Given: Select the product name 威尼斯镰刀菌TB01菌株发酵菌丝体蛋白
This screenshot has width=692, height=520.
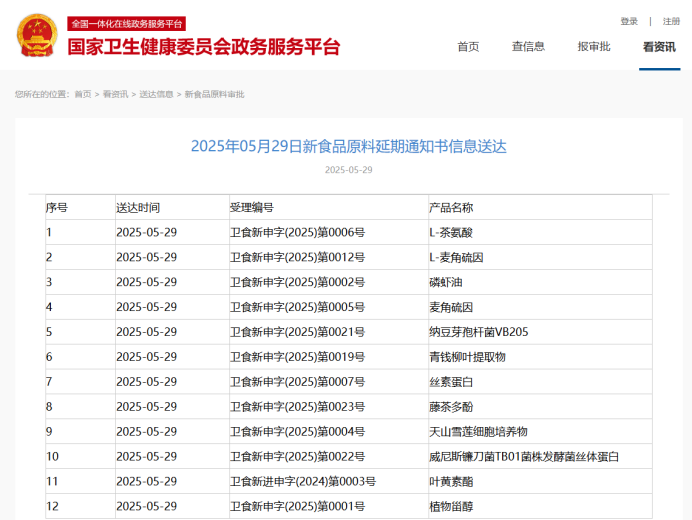Looking at the screenshot, I should pyautogui.click(x=524, y=456).
